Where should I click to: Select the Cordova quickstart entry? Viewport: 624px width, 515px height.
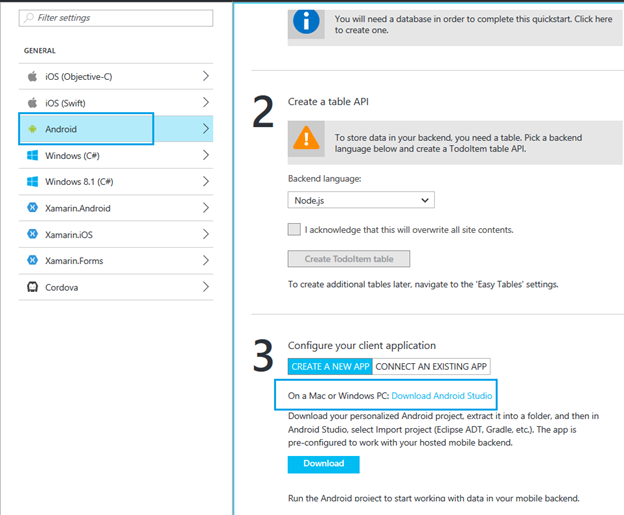pos(116,287)
